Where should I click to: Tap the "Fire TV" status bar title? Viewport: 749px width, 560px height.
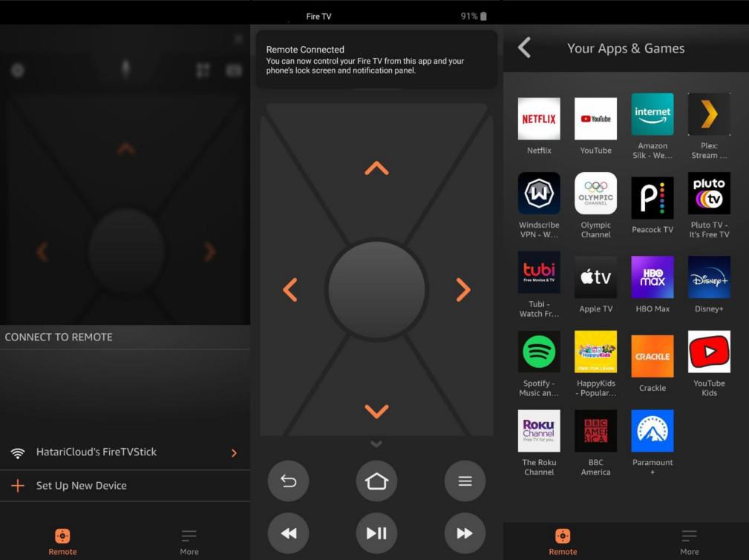click(x=318, y=16)
